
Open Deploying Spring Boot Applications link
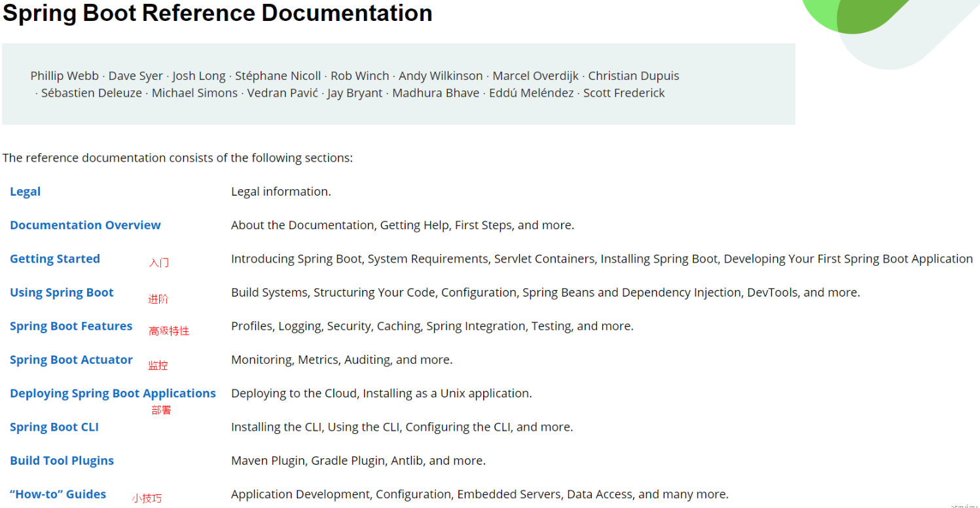(113, 393)
